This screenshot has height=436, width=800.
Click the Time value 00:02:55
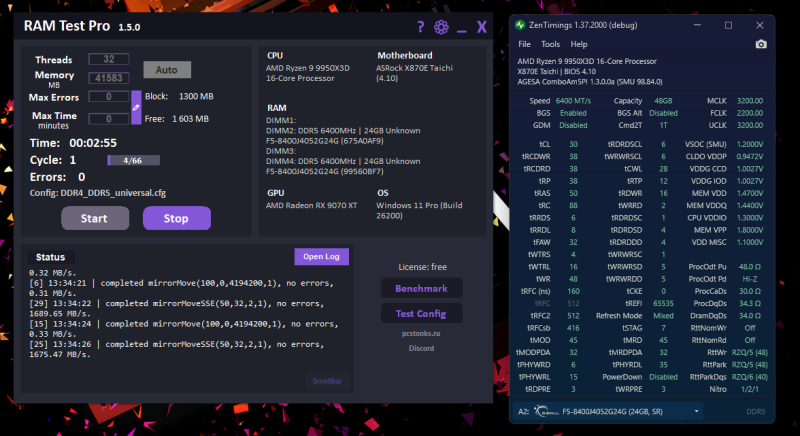[93, 143]
